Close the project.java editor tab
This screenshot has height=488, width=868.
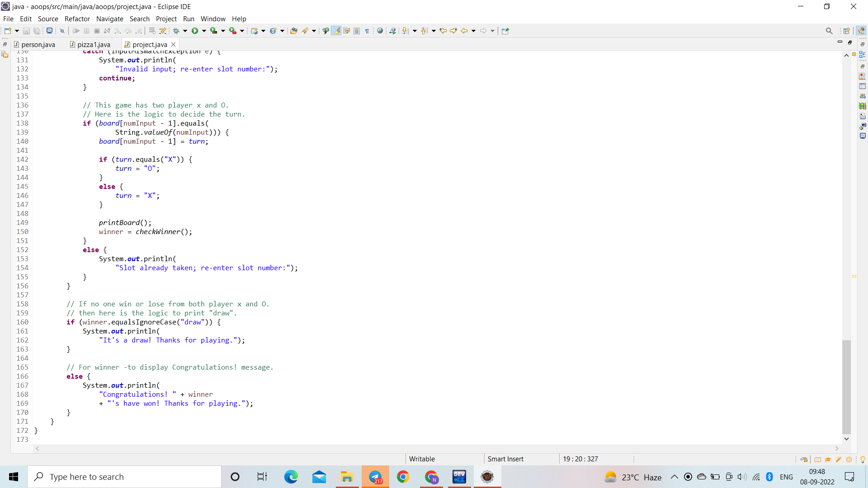pyautogui.click(x=173, y=44)
